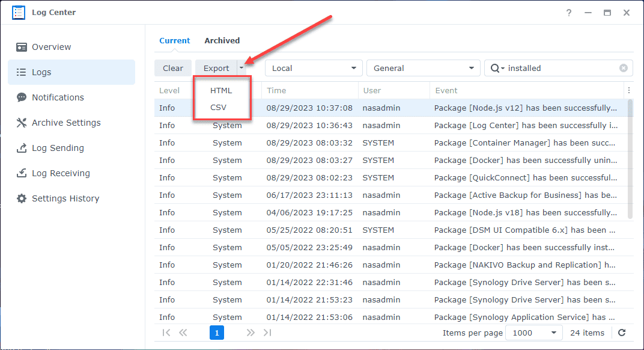Clear all displayed logs
The height and width of the screenshot is (350, 644).
[x=172, y=67]
